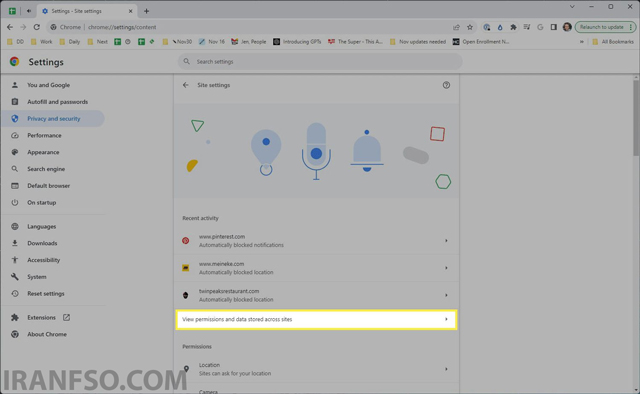This screenshot has width=640, height=394.
Task: Click Relaunch to update button
Action: pos(605,27)
